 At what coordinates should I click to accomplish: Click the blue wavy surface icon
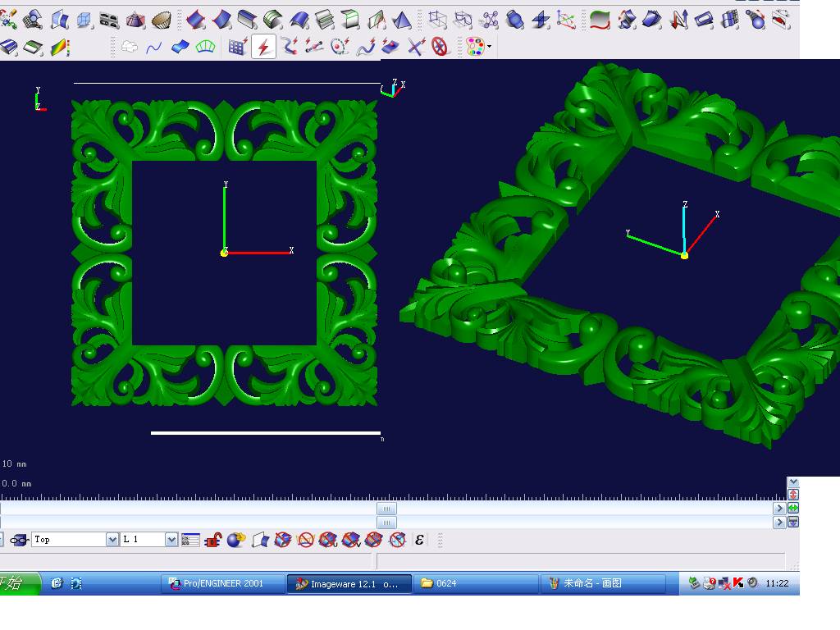[x=180, y=47]
